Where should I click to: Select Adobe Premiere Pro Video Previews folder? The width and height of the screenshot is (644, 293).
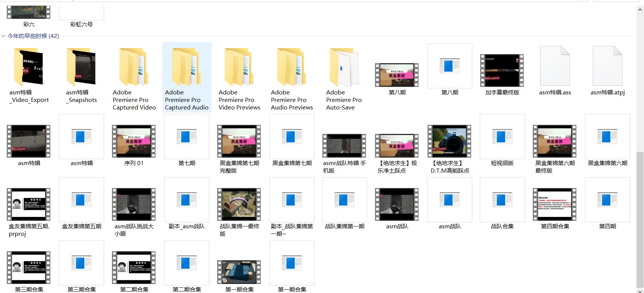point(239,68)
